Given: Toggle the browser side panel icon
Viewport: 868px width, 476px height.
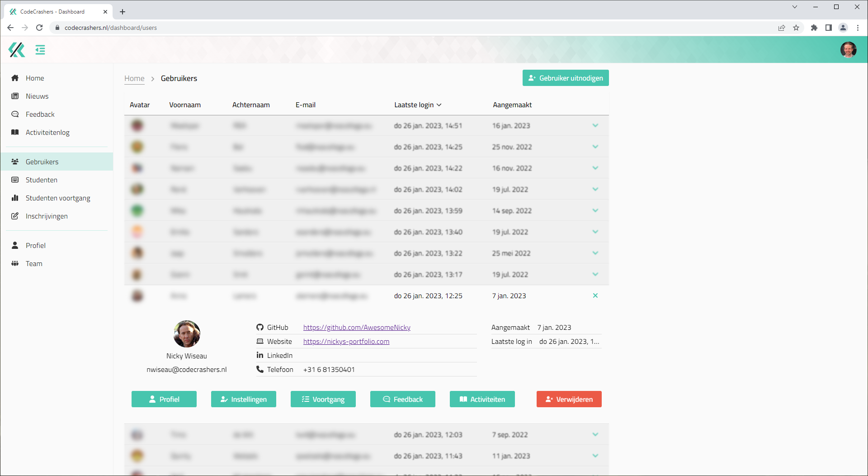Looking at the screenshot, I should (828, 28).
